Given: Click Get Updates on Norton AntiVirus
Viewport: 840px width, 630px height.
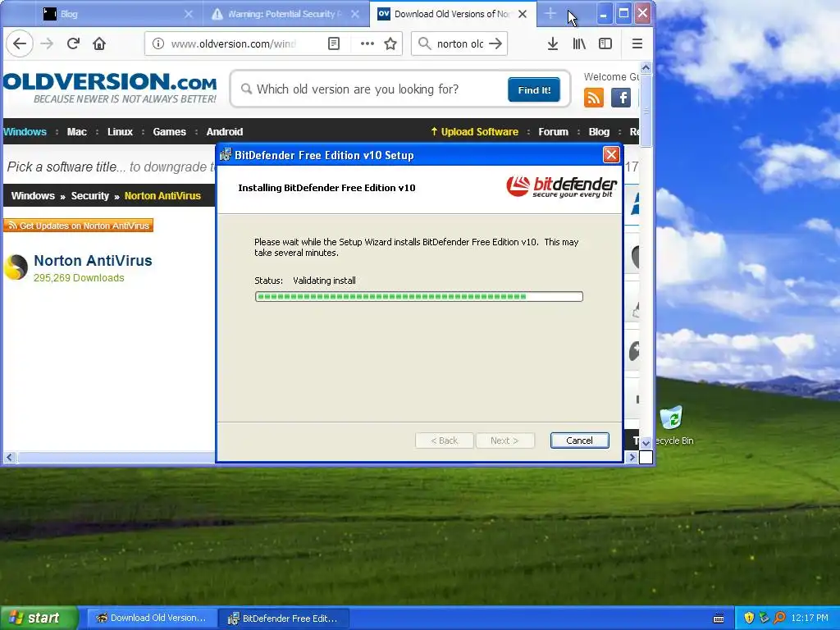Looking at the screenshot, I should [x=78, y=226].
